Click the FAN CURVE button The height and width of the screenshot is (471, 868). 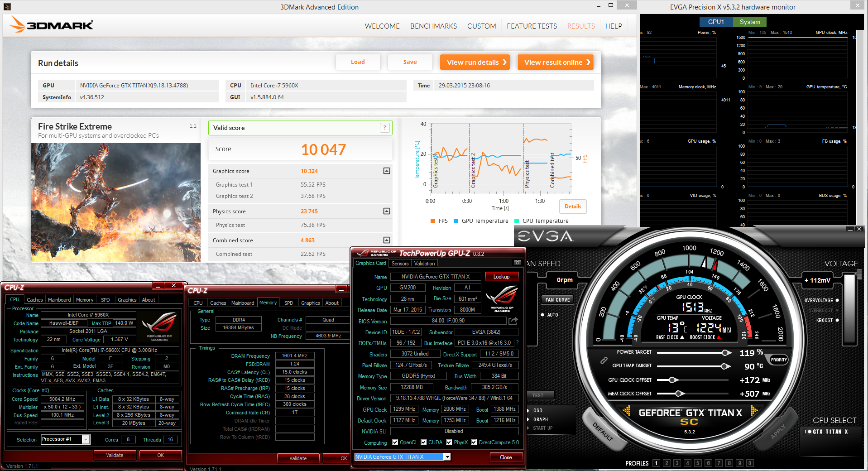557,300
